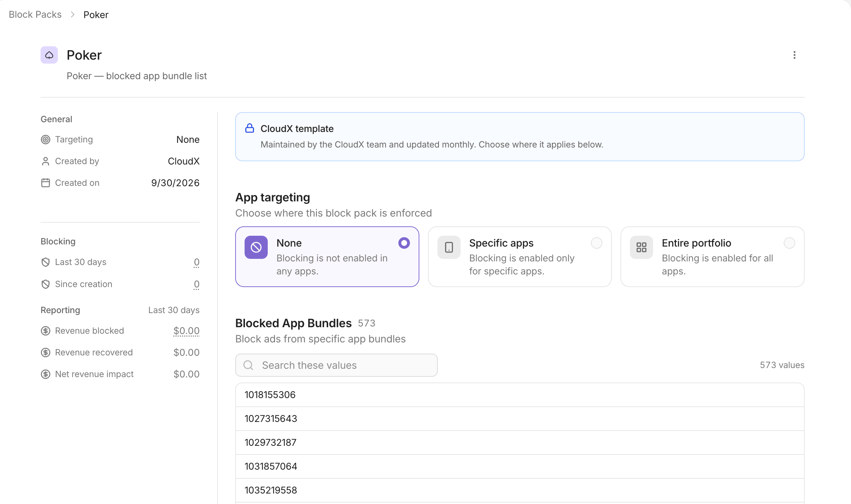Viewport: 851px width, 504px height.
Task: Click the Revenue blocked $0.00 value
Action: [x=186, y=331]
